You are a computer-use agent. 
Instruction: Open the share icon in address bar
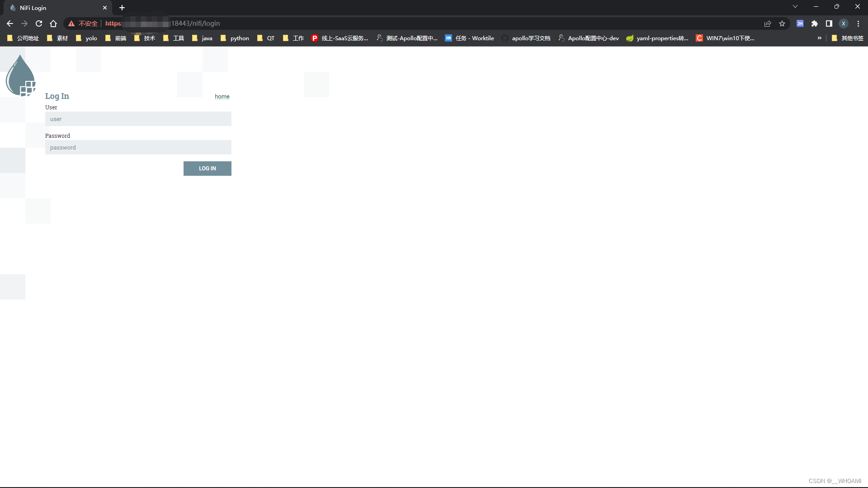(768, 23)
